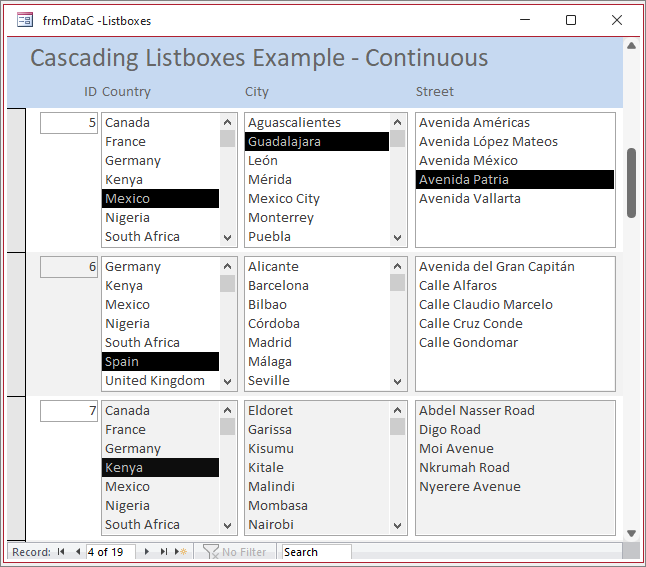Click scrollbar thumb in record 6 Country list

click(x=227, y=283)
